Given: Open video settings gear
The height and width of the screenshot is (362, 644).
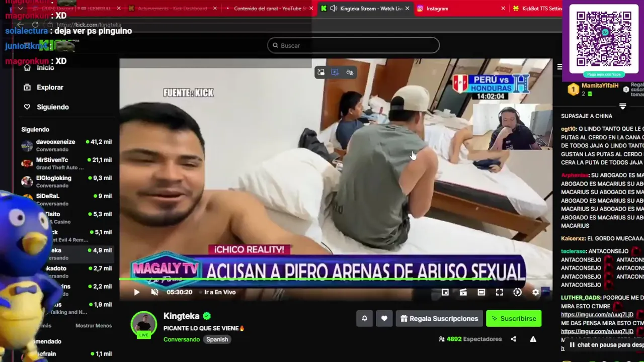Looking at the screenshot, I should tap(536, 292).
